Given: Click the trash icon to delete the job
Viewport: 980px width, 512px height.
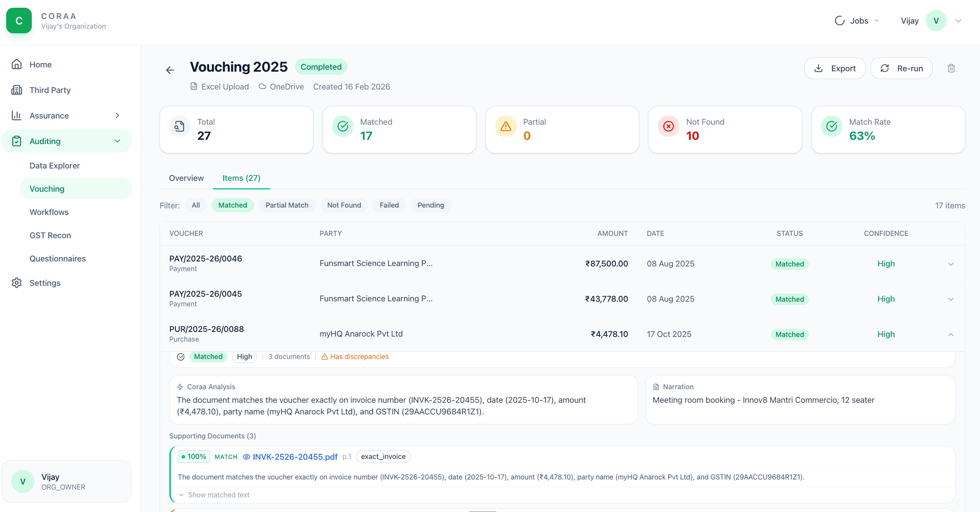Looking at the screenshot, I should pos(951,68).
